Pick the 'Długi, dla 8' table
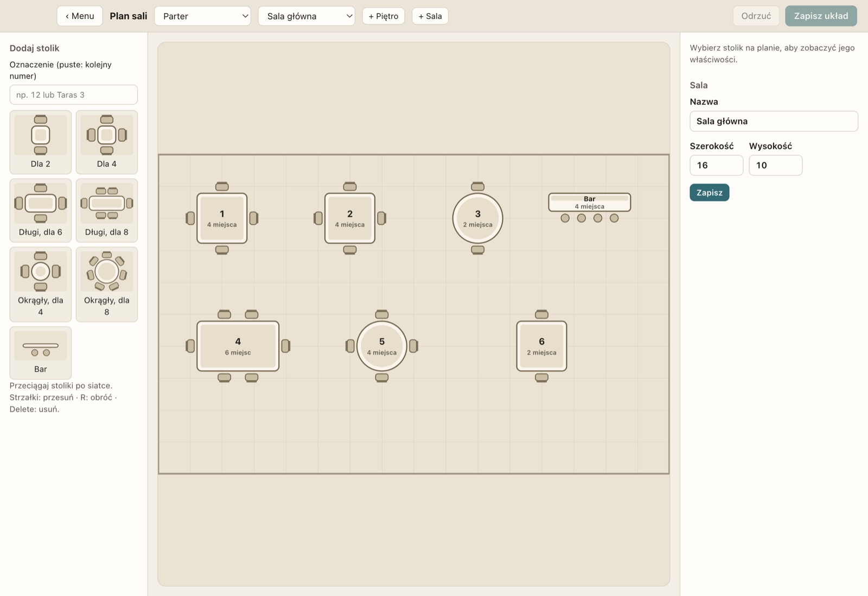This screenshot has height=596, width=868. click(107, 211)
